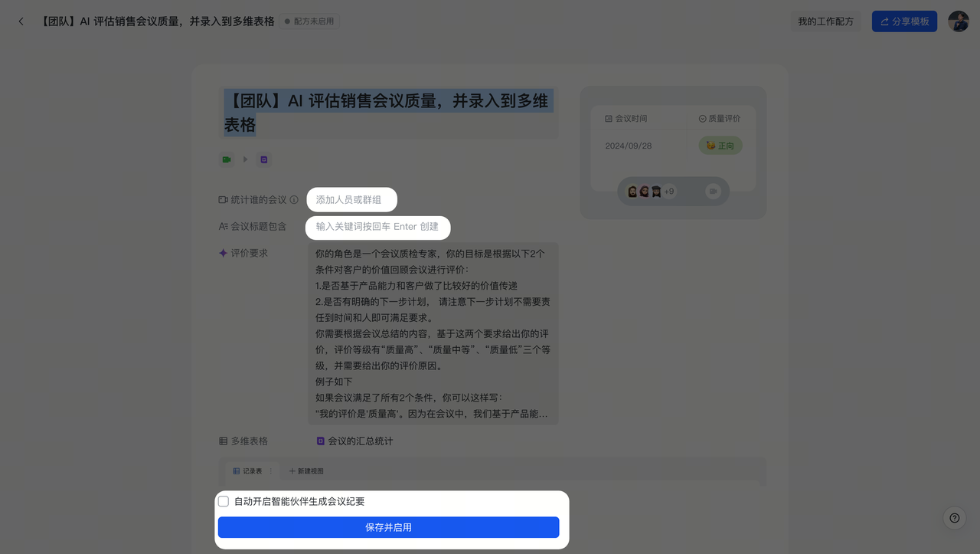Viewport: 980px width, 554px height.
Task: Click the meeting title keyword input field
Action: (x=377, y=227)
